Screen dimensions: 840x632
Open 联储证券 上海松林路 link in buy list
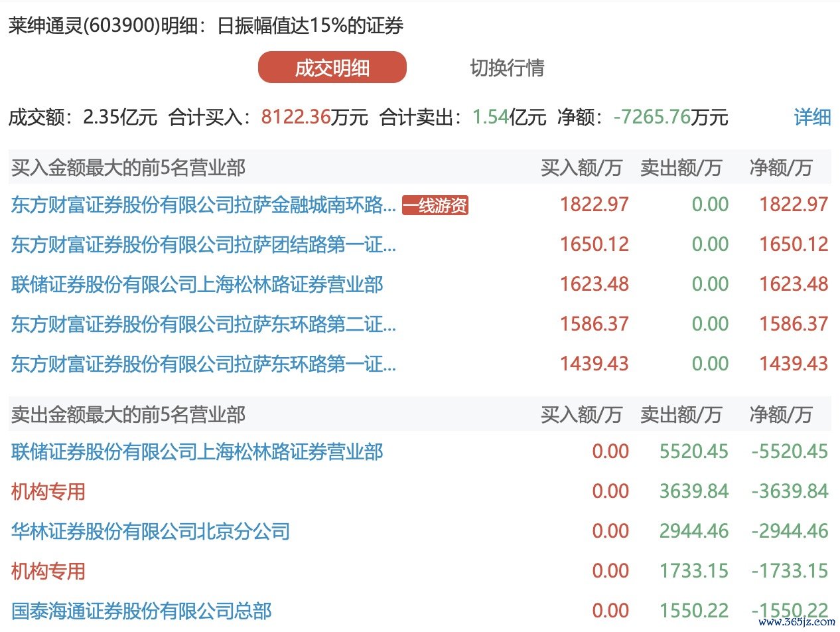click(x=197, y=285)
